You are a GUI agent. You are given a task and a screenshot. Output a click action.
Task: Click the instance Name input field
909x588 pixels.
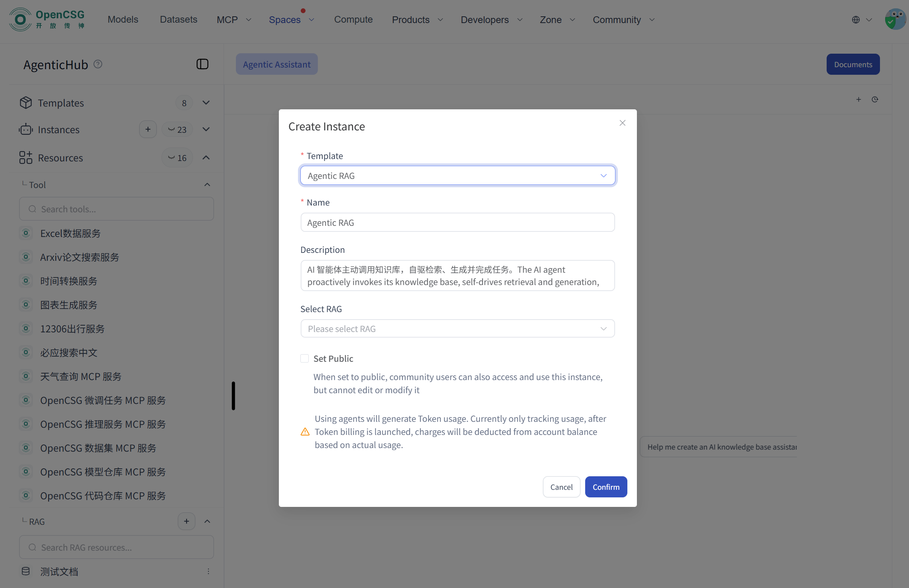click(457, 223)
